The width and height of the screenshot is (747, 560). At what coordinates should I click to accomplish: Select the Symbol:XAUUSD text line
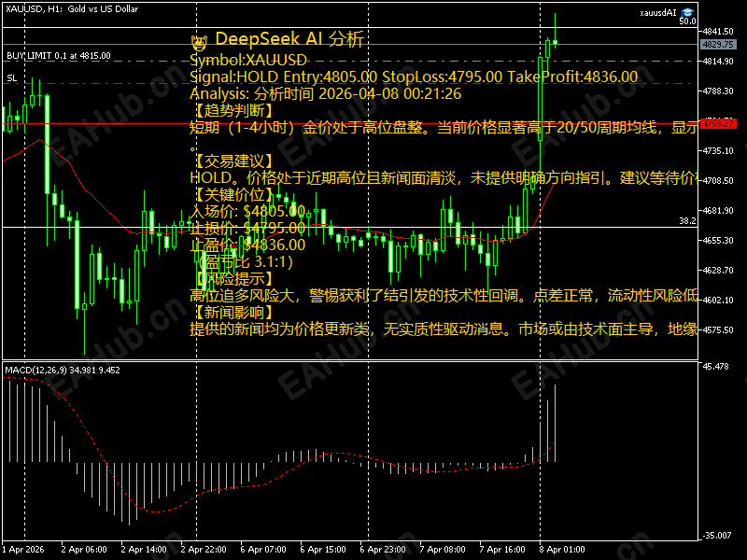(248, 60)
